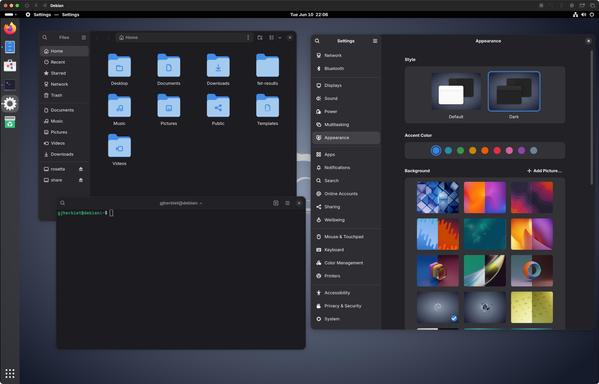Open the Files hamburger menu
Viewport: 599px width, 384px height.
tap(84, 37)
